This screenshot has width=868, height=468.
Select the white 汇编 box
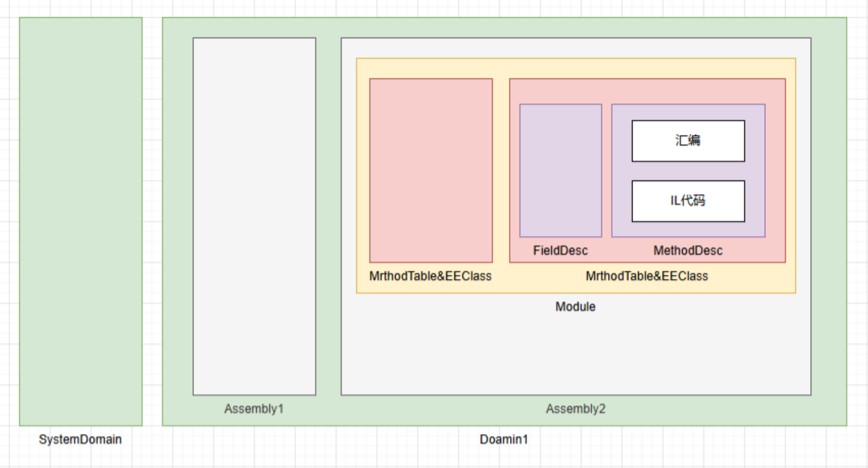tap(688, 141)
